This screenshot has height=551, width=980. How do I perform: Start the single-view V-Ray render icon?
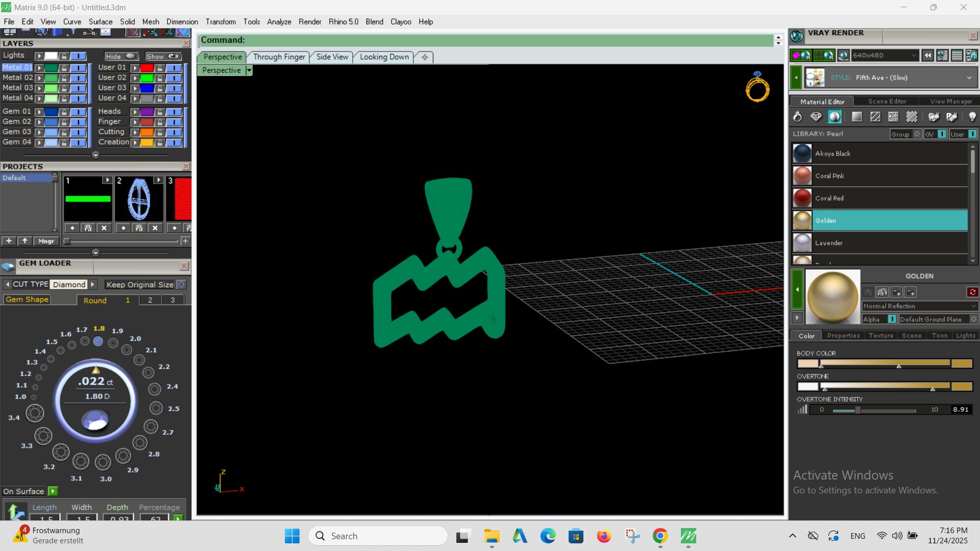(x=801, y=55)
